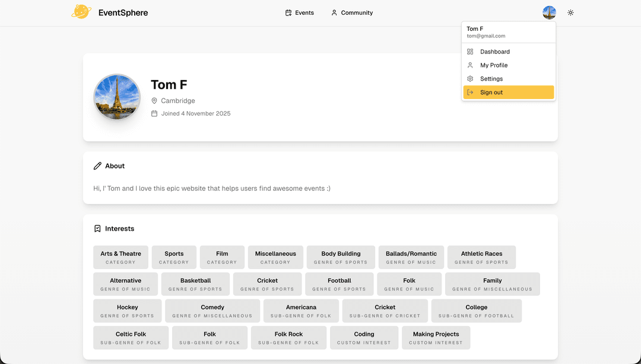Select the Settings gear icon in the dropdown
641x364 pixels.
(x=469, y=78)
